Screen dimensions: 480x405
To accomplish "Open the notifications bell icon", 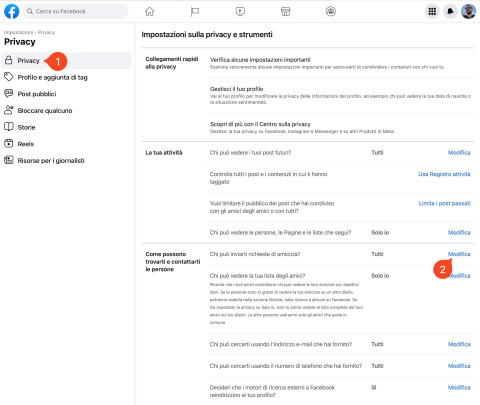I will 450,11.
